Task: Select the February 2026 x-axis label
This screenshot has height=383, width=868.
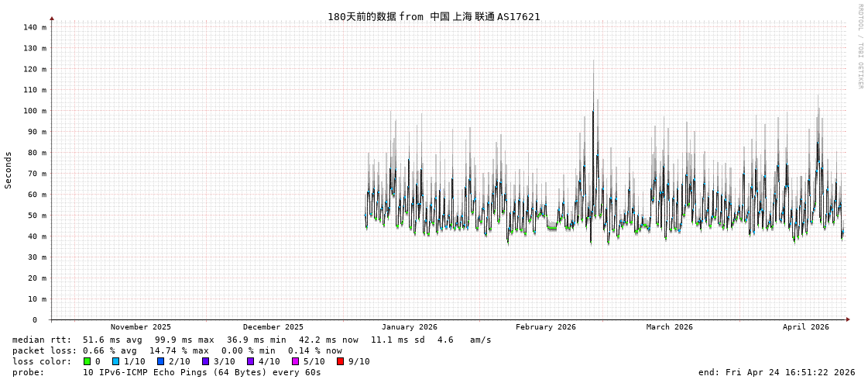Action: click(546, 327)
